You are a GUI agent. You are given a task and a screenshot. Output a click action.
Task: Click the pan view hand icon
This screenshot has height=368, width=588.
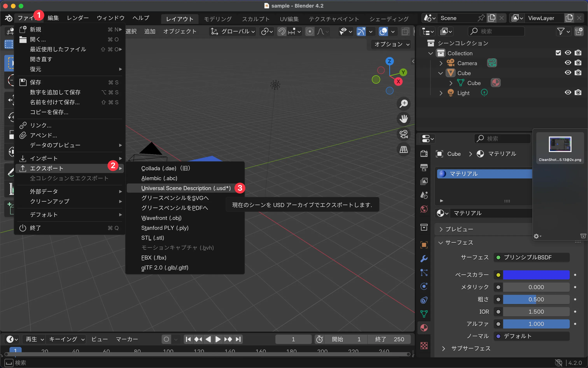pyautogui.click(x=404, y=119)
